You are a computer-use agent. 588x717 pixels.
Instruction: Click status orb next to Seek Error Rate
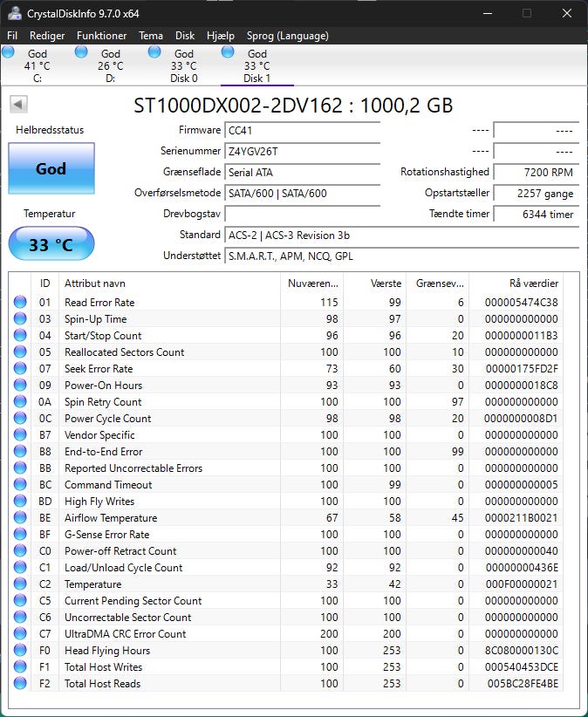pyautogui.click(x=20, y=369)
